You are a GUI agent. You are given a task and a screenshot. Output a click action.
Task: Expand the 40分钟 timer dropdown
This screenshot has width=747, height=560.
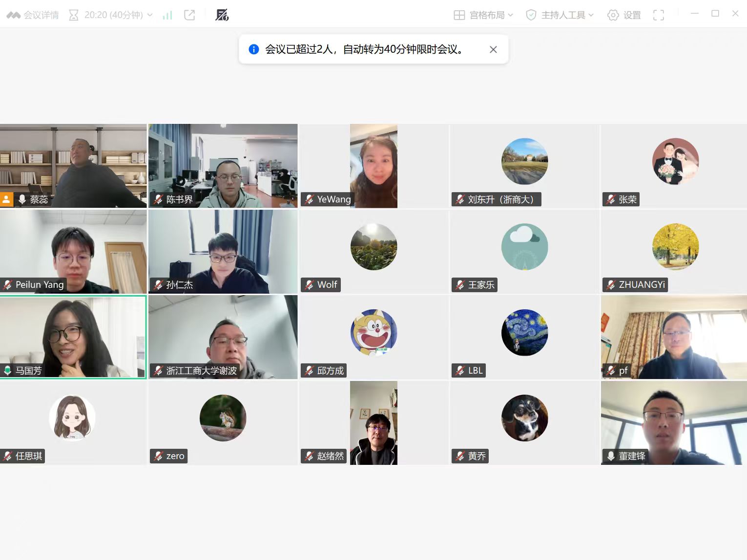pos(150,15)
